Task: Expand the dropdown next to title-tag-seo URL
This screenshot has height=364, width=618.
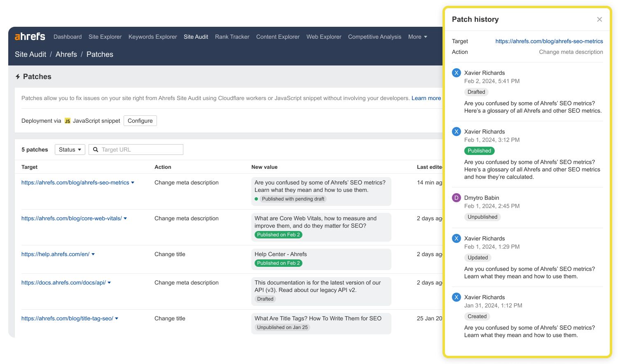Action: pos(117,318)
